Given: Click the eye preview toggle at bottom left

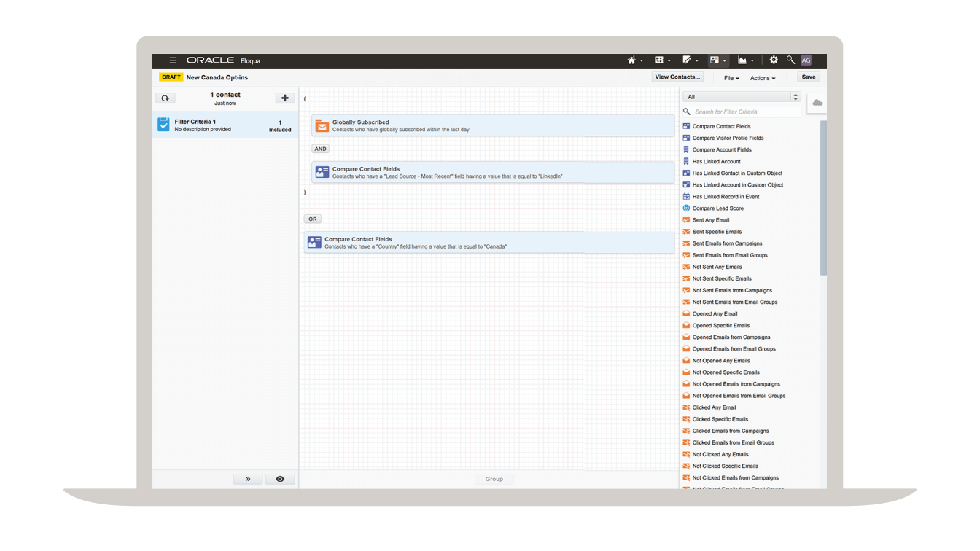Looking at the screenshot, I should pyautogui.click(x=280, y=479).
